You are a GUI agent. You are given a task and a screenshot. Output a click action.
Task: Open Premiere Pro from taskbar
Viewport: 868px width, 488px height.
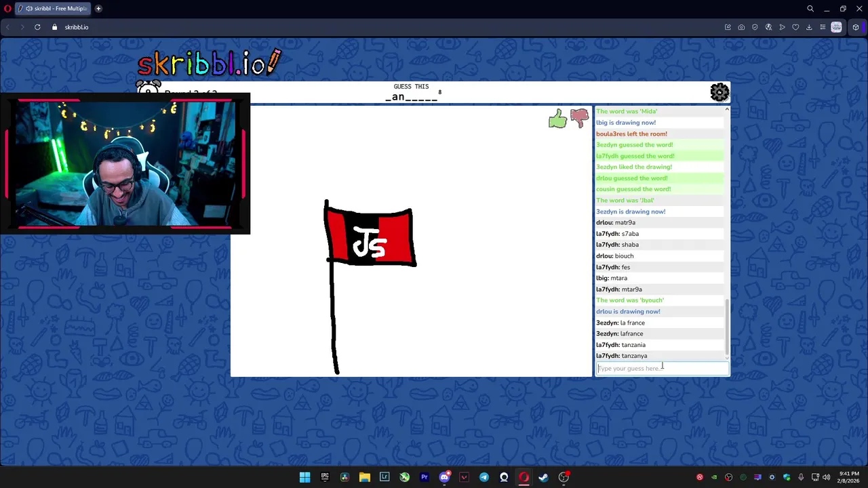tap(425, 477)
